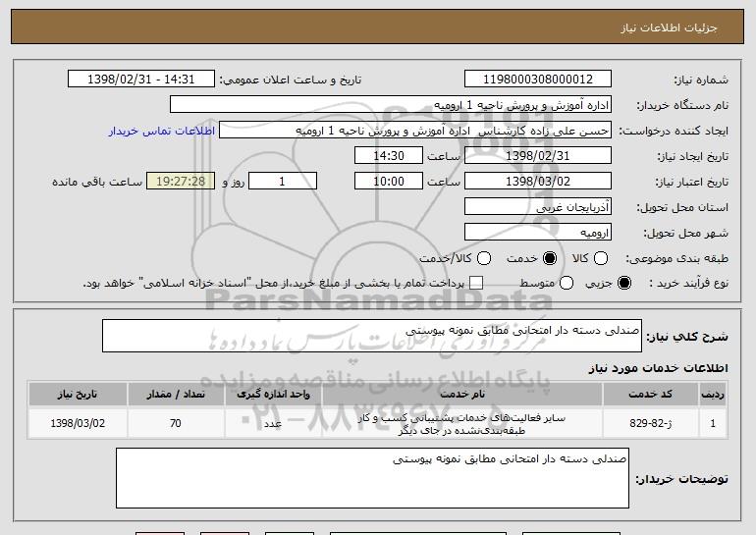Screen dimensions: 756x535
Task: Click service code cell ژ-82-829
Action: 650,424
